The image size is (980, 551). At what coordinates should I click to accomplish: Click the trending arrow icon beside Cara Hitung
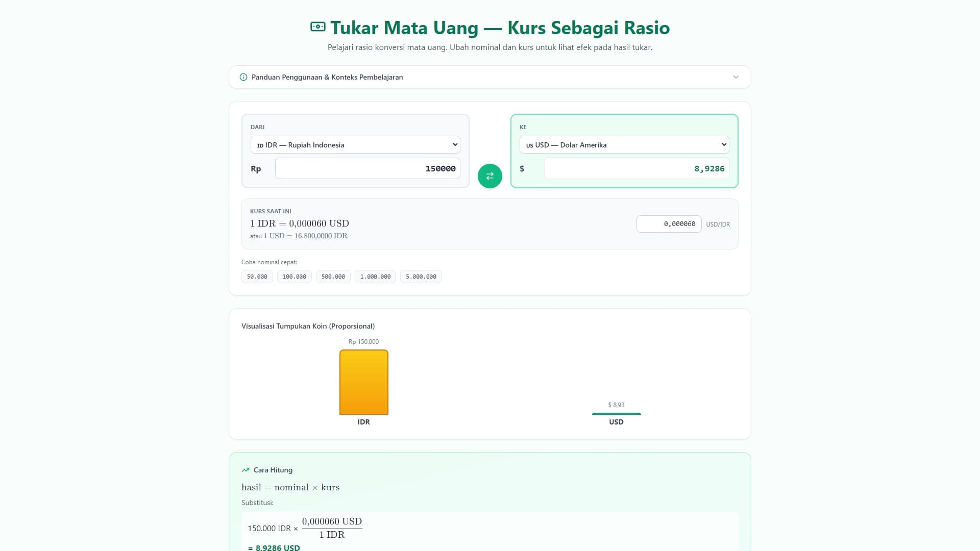pyautogui.click(x=246, y=470)
